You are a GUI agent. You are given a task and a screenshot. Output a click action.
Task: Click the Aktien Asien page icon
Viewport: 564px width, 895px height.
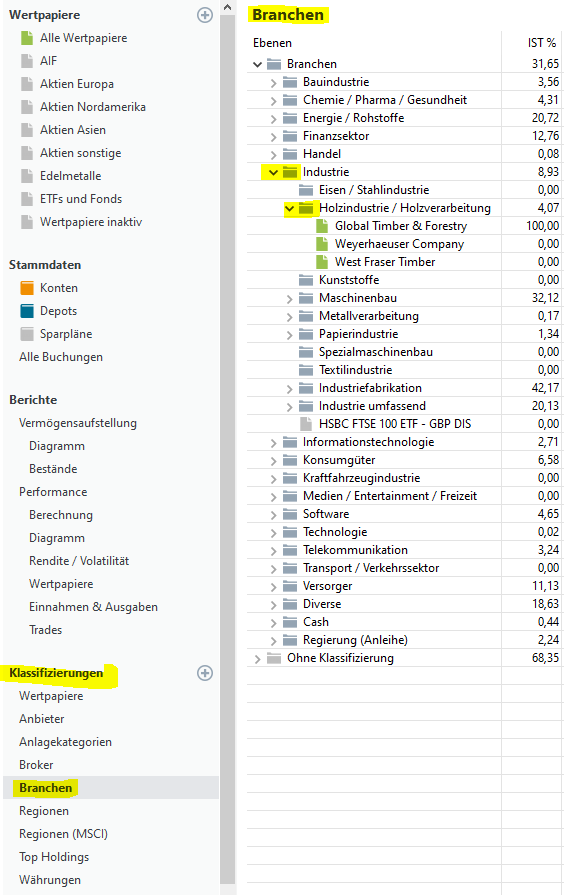27,130
